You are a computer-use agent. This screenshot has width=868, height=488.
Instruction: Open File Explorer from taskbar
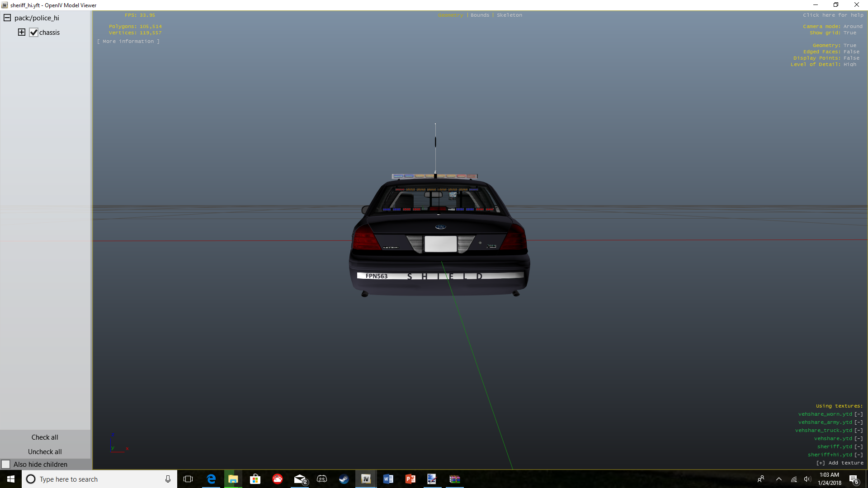(233, 479)
